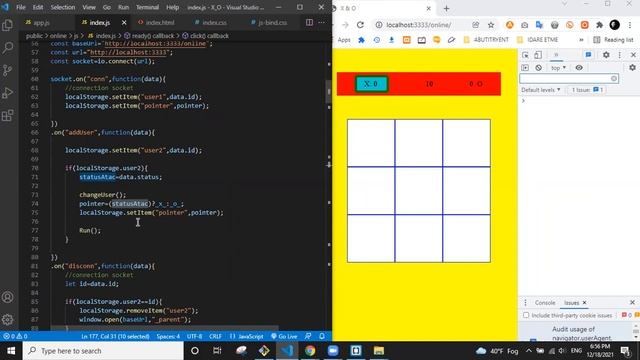640x360 pixels.
Task: Toggle live expression eye icon
Action: point(579,68)
